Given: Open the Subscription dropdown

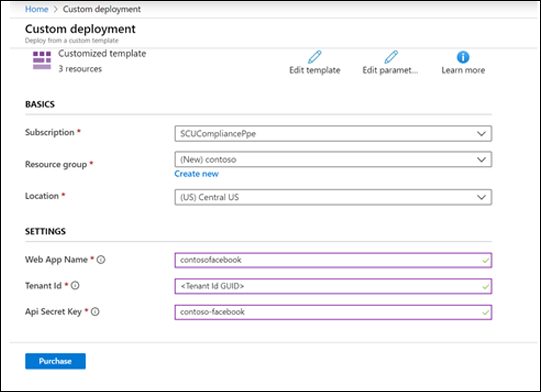Looking at the screenshot, I should click(x=333, y=134).
